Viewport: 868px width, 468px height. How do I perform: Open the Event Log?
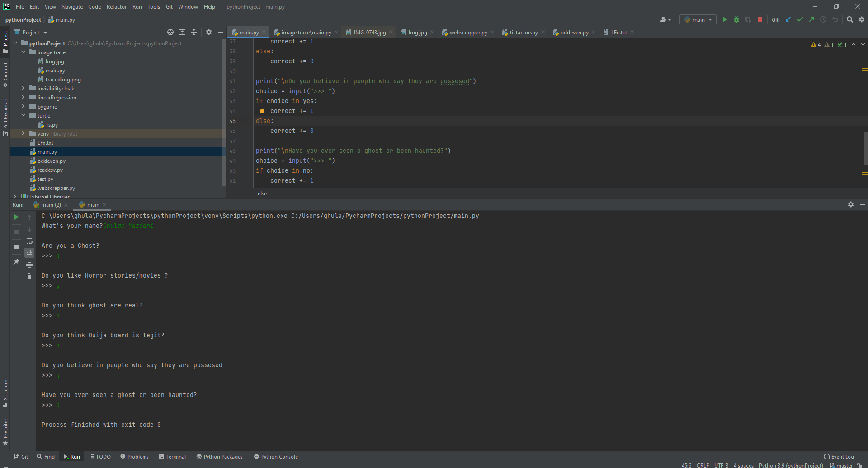coord(839,457)
